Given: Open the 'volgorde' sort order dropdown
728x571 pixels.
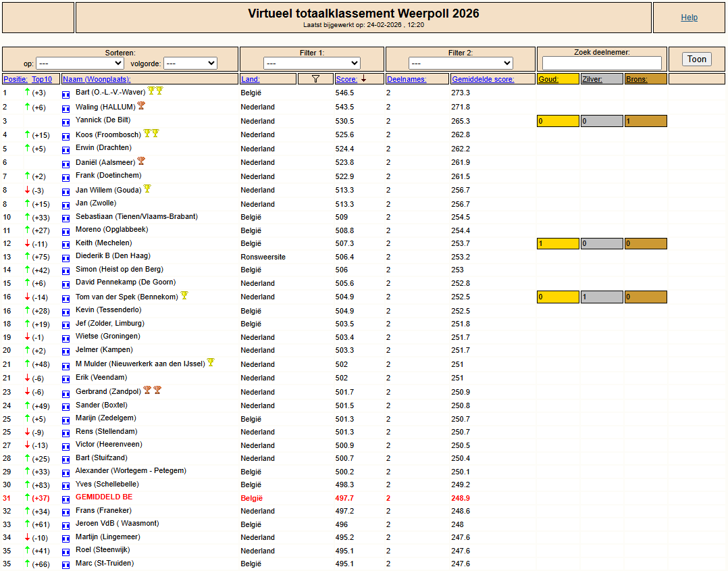Looking at the screenshot, I should 190,63.
